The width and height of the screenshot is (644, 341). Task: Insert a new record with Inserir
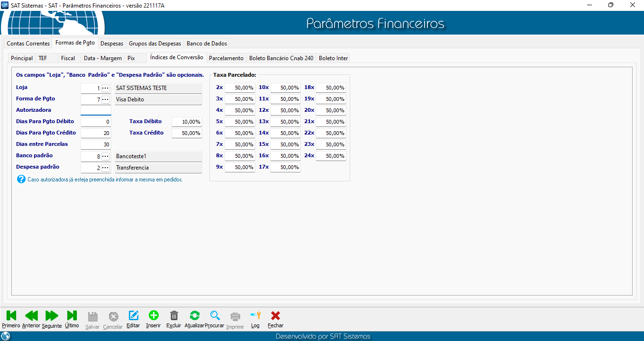(x=154, y=316)
